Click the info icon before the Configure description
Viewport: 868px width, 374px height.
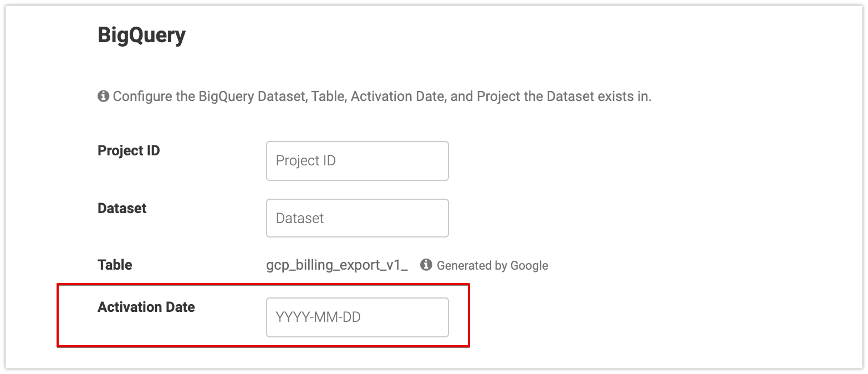click(x=103, y=97)
